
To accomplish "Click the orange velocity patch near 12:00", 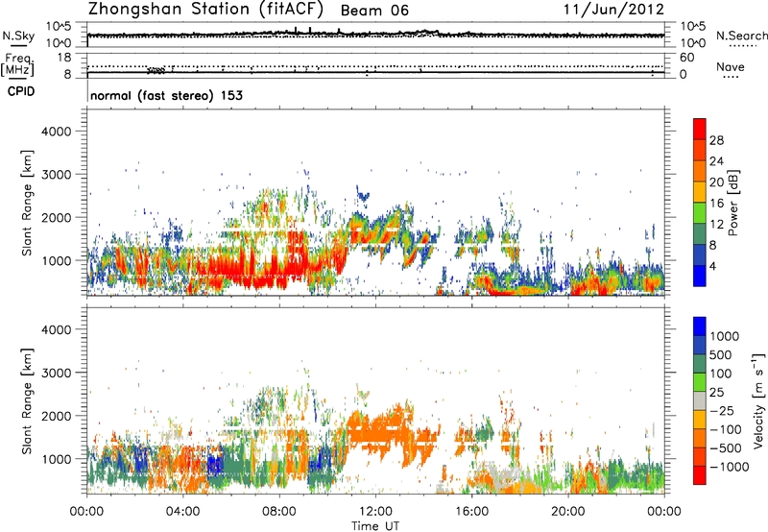I will [x=377, y=431].
